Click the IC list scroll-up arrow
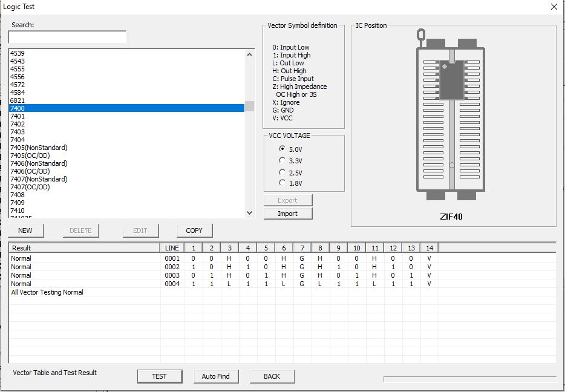Screen dimensions: 565x392 (x=249, y=54)
